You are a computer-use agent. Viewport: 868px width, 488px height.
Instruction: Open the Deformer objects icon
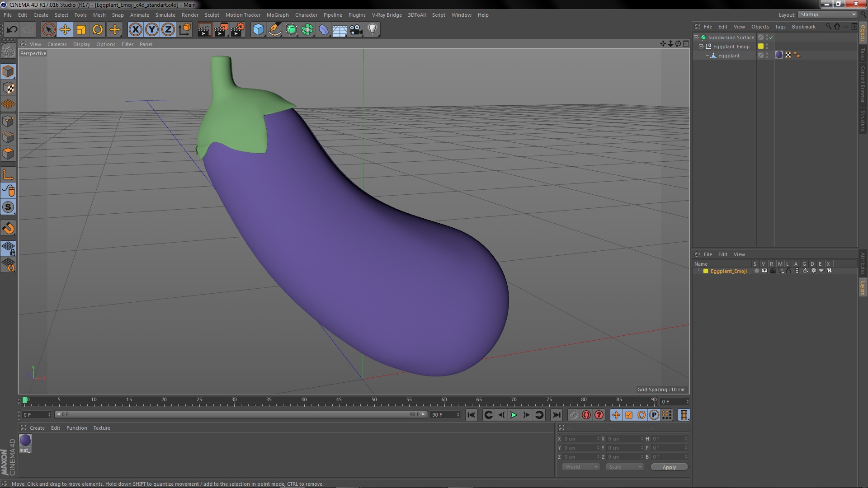324,30
